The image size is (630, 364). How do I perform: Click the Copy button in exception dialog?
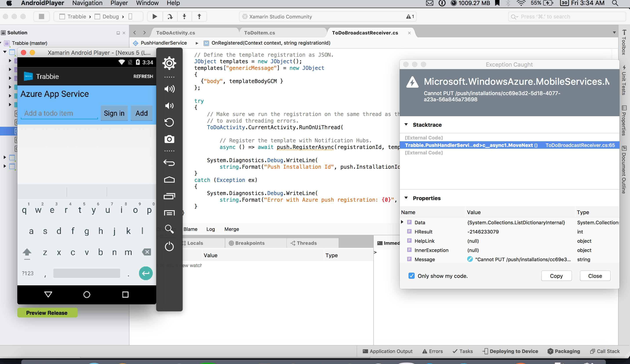coord(556,276)
